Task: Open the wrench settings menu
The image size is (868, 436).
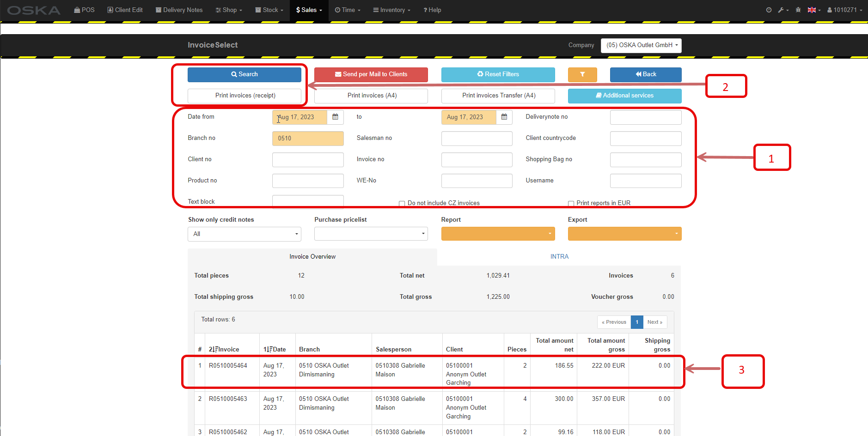Action: [x=783, y=10]
